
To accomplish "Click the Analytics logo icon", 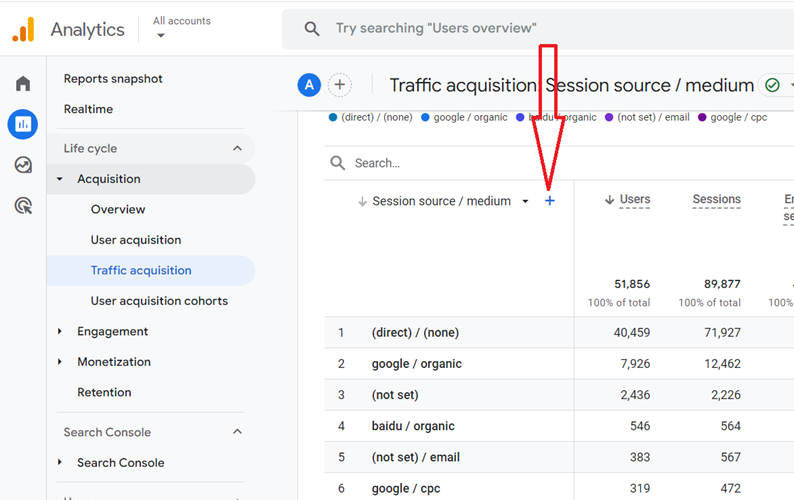I will tap(23, 29).
